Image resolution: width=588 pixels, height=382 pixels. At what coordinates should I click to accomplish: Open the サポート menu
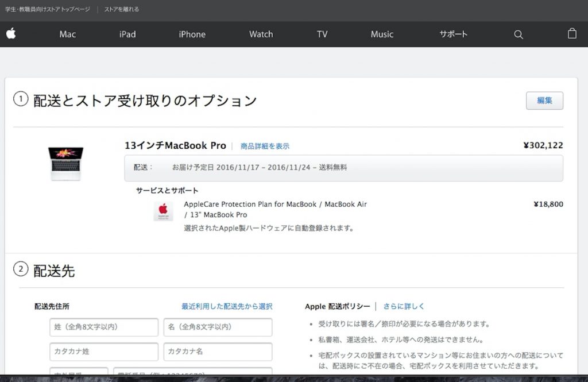pyautogui.click(x=454, y=34)
